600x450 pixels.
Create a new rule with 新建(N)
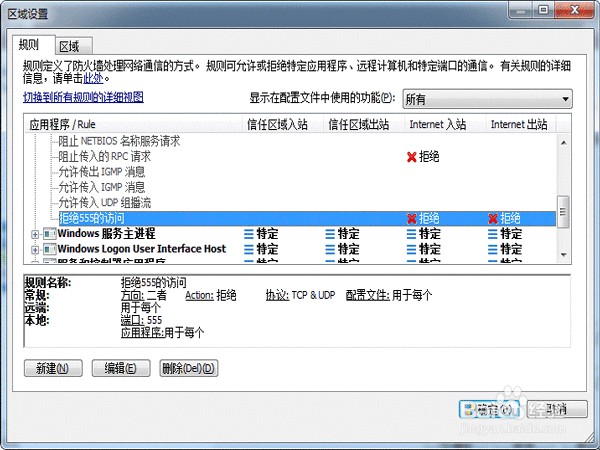(x=53, y=368)
